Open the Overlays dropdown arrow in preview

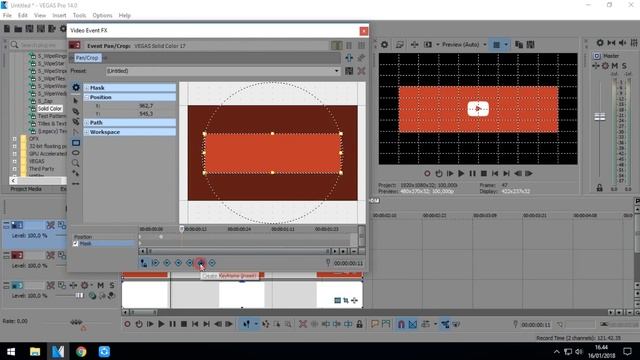pyautogui.click(x=506, y=44)
